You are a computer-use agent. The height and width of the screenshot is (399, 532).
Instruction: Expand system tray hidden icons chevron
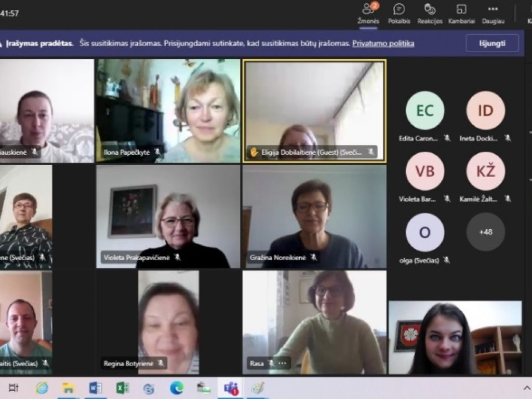526,388
